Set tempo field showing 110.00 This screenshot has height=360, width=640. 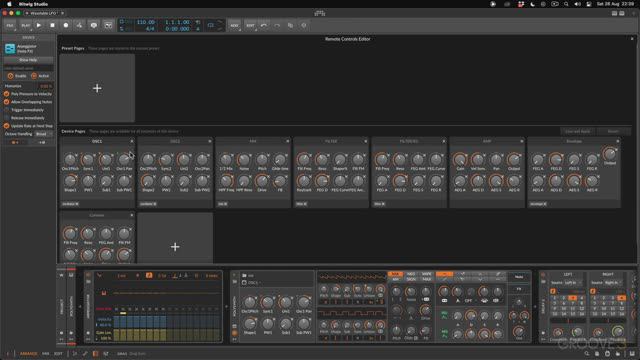coord(146,22)
